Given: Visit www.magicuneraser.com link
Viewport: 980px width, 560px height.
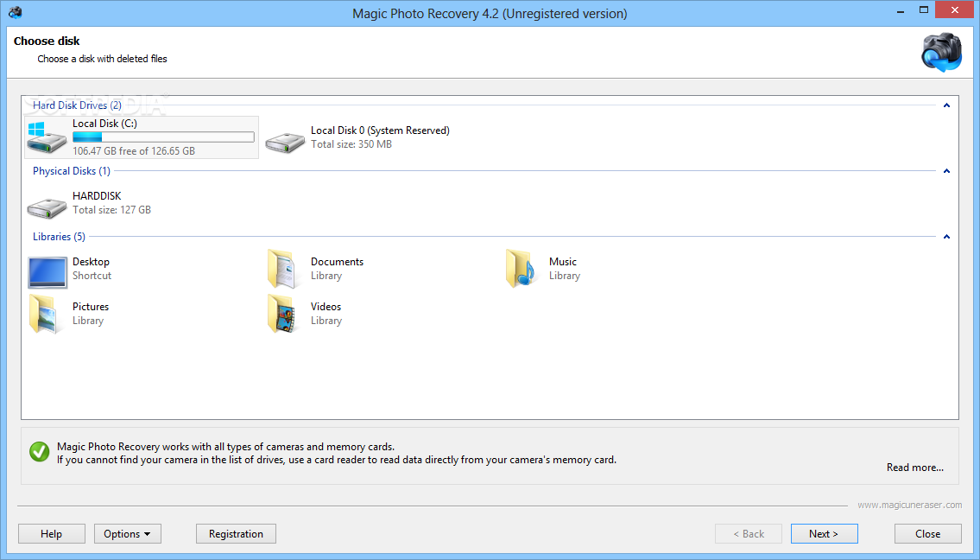Looking at the screenshot, I should click(x=909, y=505).
